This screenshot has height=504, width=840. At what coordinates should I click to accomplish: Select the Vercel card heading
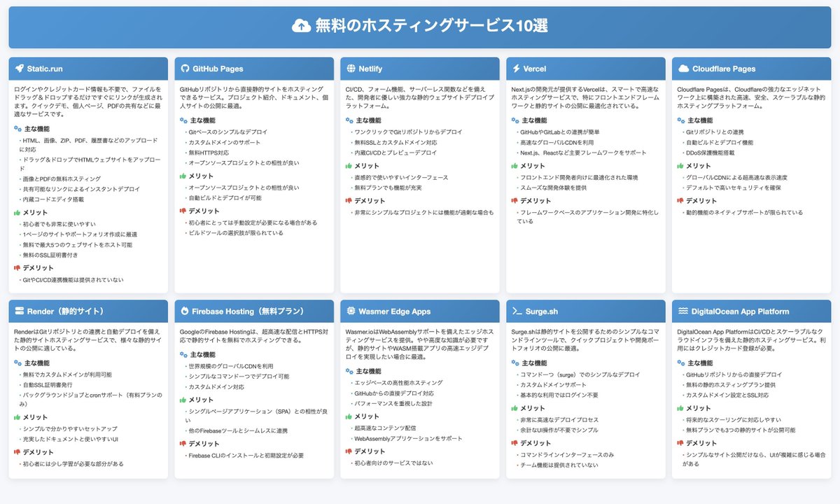[535, 69]
